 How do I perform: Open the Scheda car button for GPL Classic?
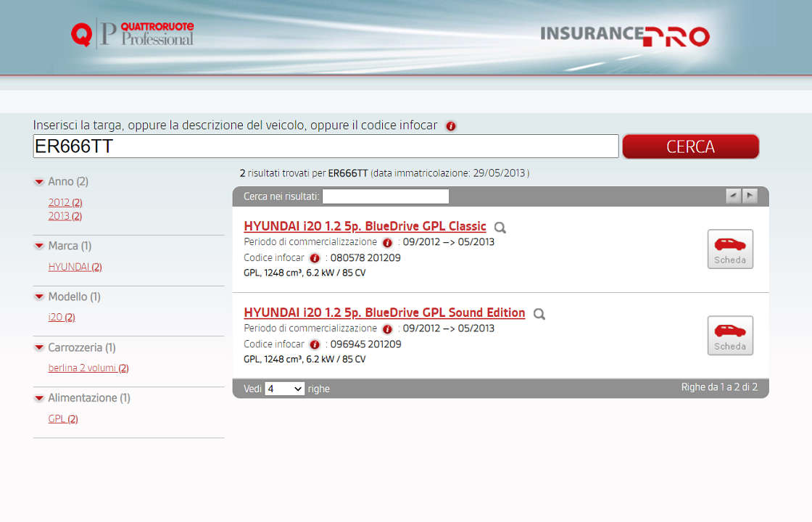[730, 249]
